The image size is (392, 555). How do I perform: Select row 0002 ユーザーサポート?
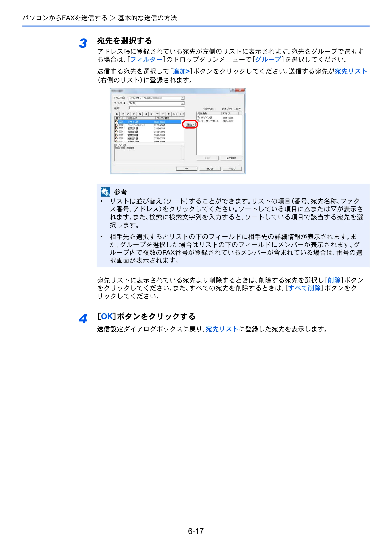pyautogui.click(x=148, y=125)
